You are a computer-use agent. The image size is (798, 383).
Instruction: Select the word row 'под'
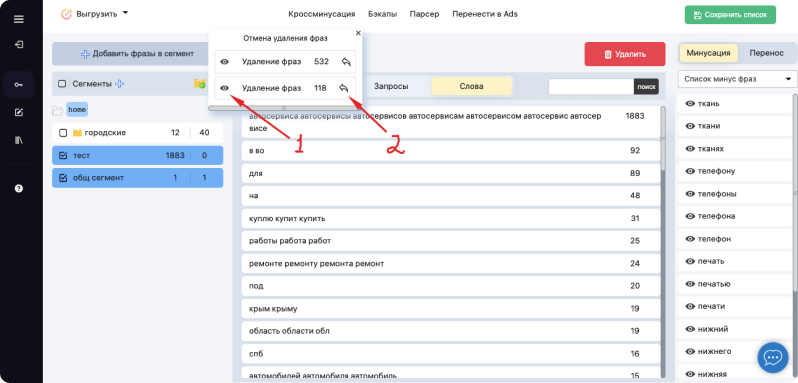(x=450, y=286)
